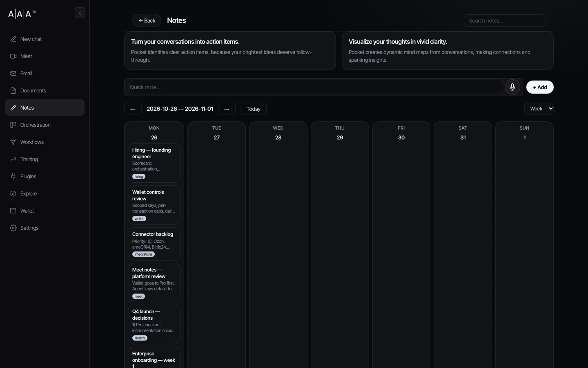This screenshot has width=588, height=368.
Task: Click into the Quick note input
Action: pyautogui.click(x=316, y=87)
